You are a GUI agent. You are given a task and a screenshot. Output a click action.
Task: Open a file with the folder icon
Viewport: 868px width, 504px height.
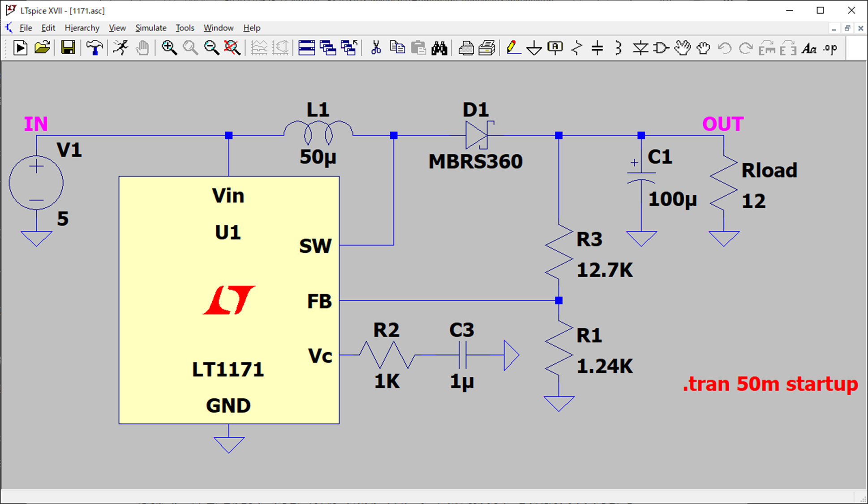tap(42, 47)
